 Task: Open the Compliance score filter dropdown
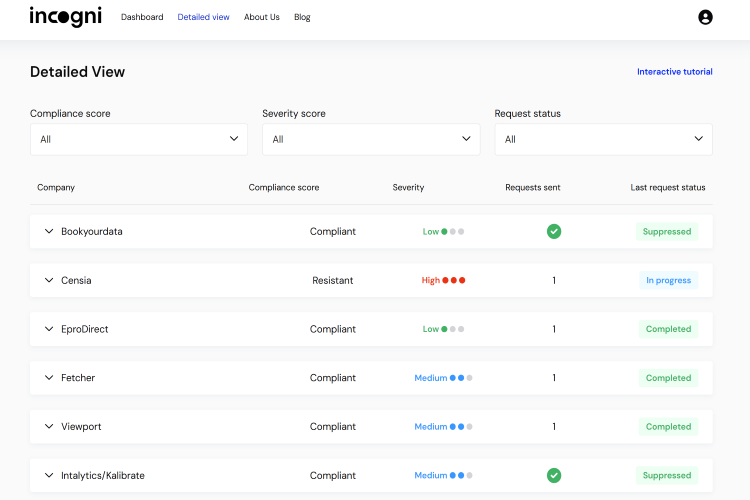tap(139, 139)
